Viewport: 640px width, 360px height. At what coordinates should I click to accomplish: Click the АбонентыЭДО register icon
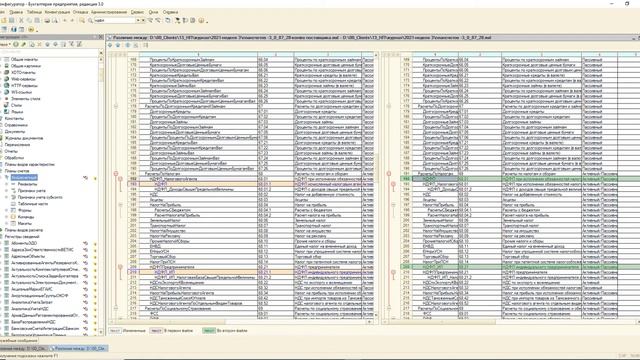(6, 243)
